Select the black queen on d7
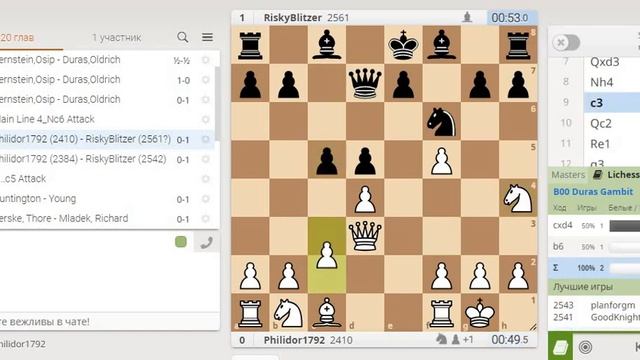This screenshot has height=360, width=640. tap(365, 83)
